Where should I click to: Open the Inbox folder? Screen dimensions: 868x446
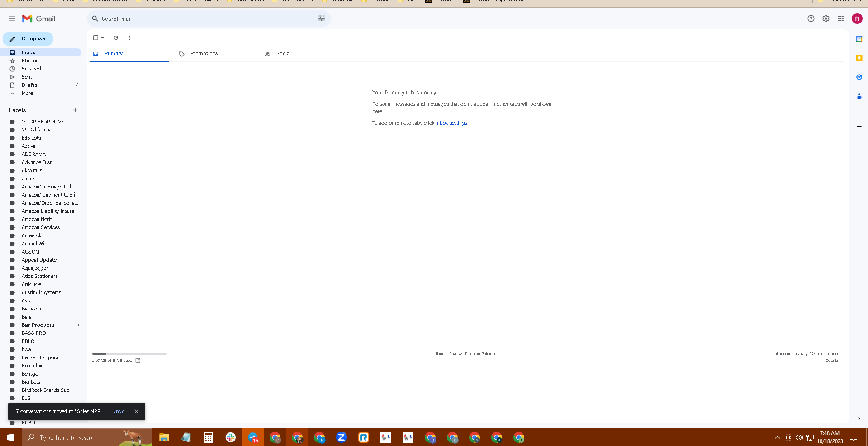[x=41, y=52]
